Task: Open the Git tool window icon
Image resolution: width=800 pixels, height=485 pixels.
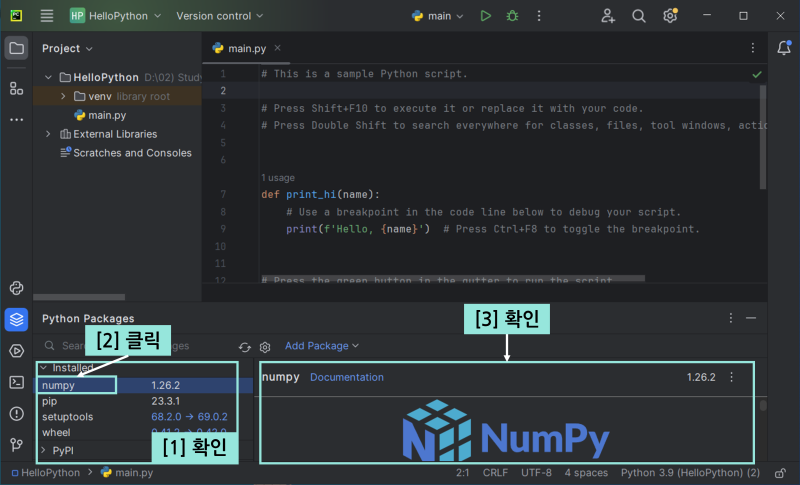Action: tap(16, 444)
